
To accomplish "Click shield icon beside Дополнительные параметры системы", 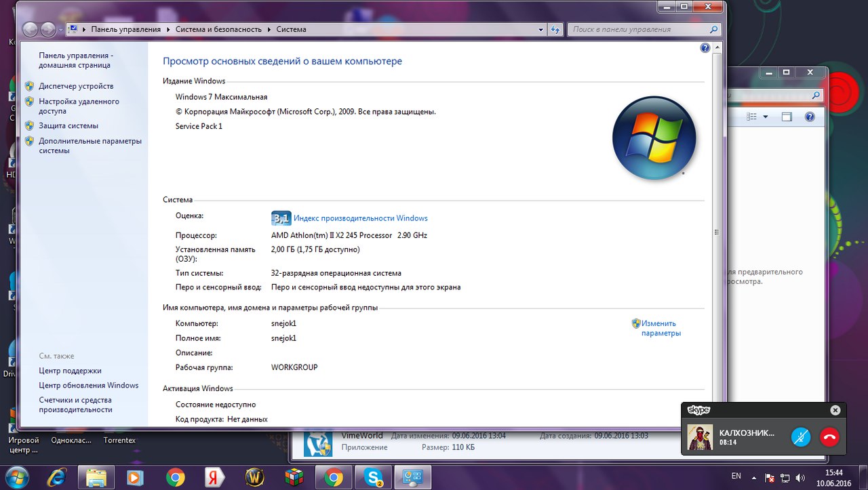I will [x=29, y=141].
